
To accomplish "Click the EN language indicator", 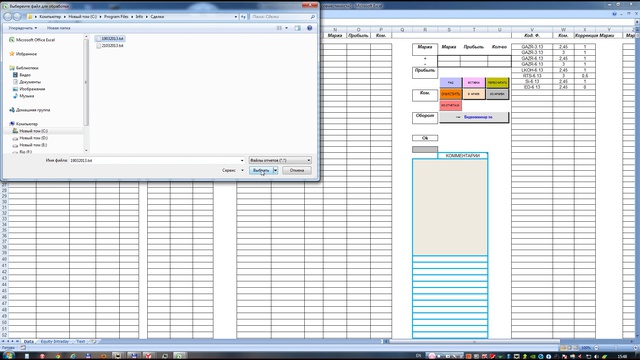I will pos(418,356).
